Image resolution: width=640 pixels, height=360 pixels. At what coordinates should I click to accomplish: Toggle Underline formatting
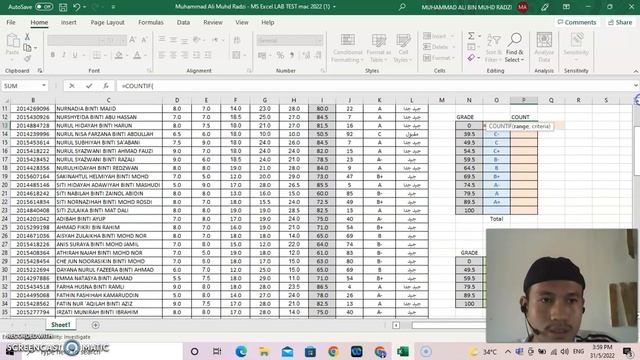(x=75, y=55)
